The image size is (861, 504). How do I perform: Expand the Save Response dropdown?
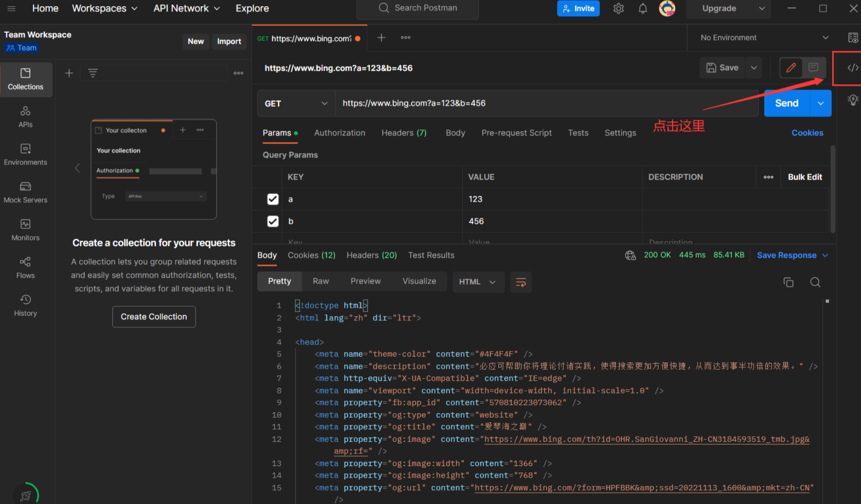pyautogui.click(x=792, y=255)
